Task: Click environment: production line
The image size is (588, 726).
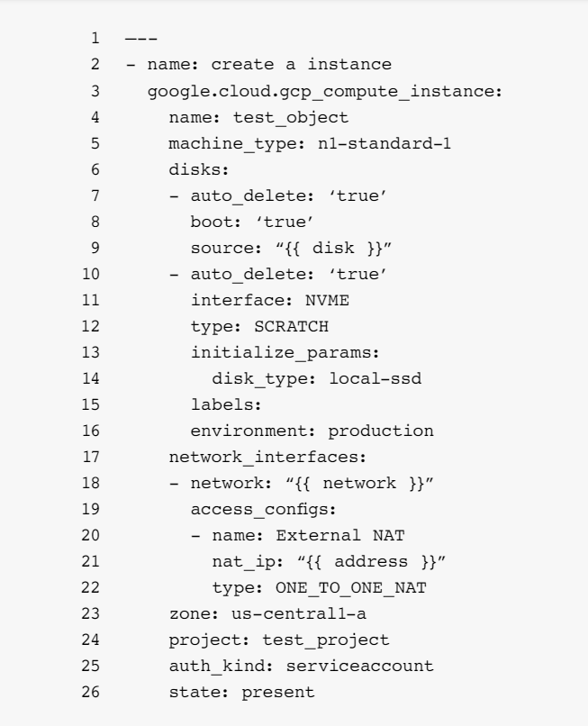Action: pyautogui.click(x=312, y=431)
